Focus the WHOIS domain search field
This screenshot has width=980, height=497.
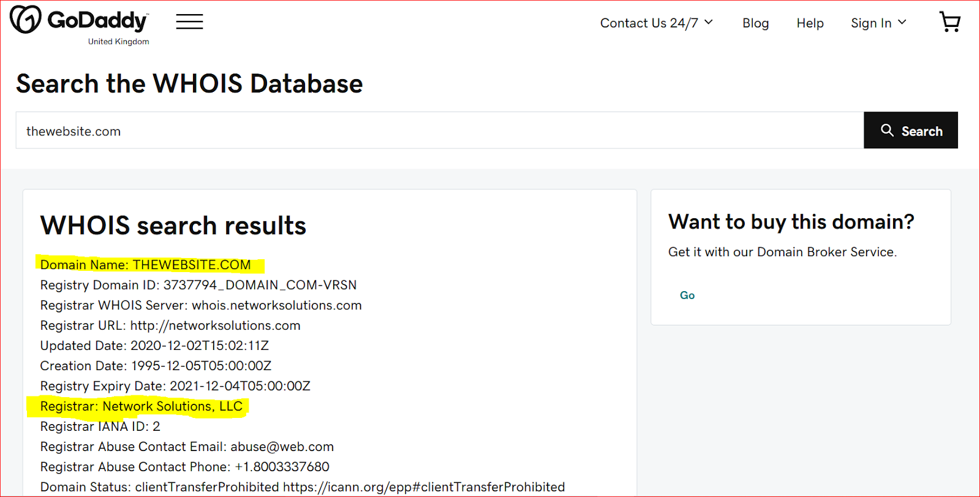pos(440,130)
